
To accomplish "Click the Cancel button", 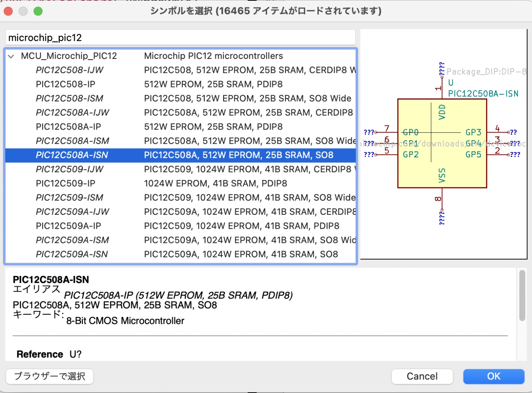I will click(422, 376).
